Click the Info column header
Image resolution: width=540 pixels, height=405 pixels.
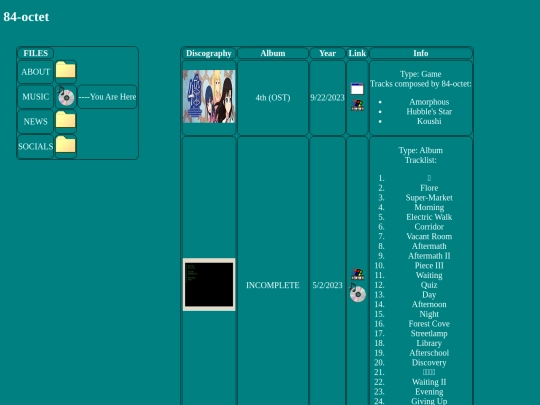[421, 53]
